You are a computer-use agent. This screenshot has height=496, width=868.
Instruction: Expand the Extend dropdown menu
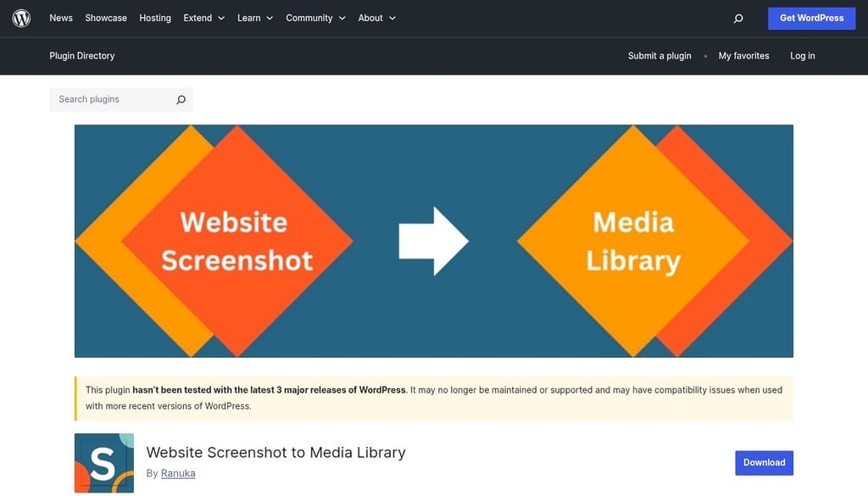[x=204, y=18]
